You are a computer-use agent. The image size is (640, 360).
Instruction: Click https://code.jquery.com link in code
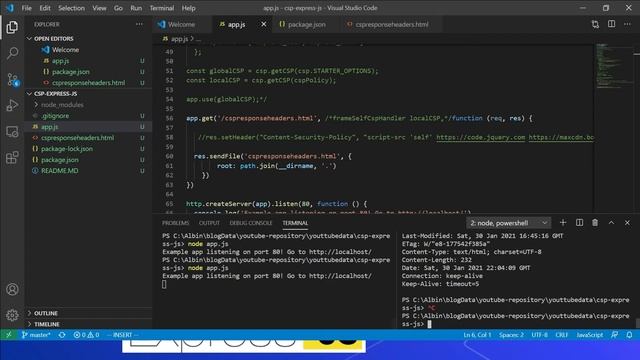[480, 137]
